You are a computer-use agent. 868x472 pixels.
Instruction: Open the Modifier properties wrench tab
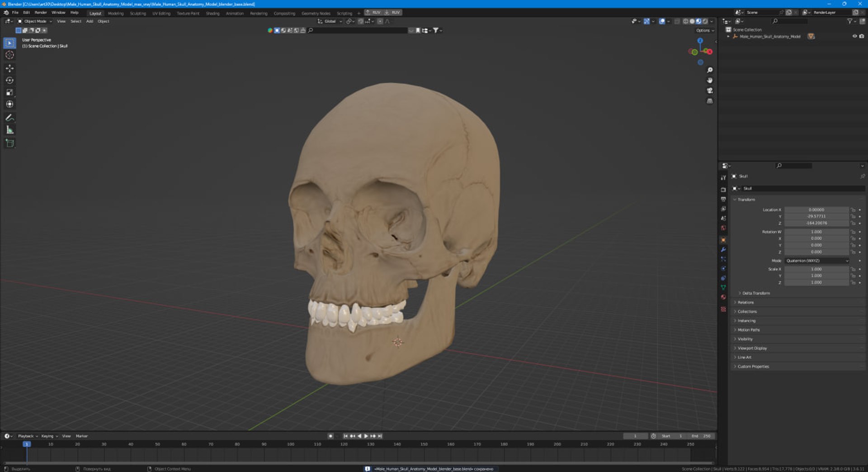click(x=723, y=249)
